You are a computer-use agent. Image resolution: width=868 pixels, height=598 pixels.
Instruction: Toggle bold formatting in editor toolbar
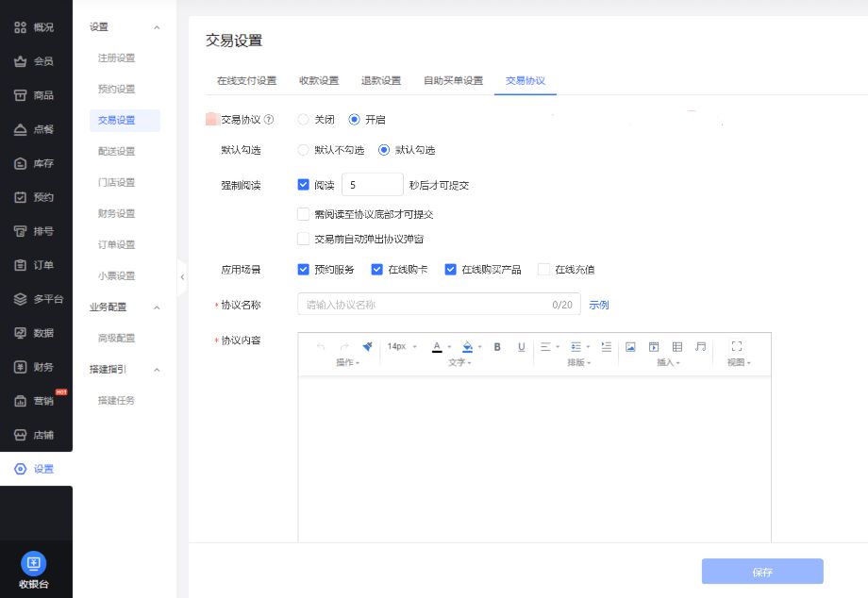[497, 347]
